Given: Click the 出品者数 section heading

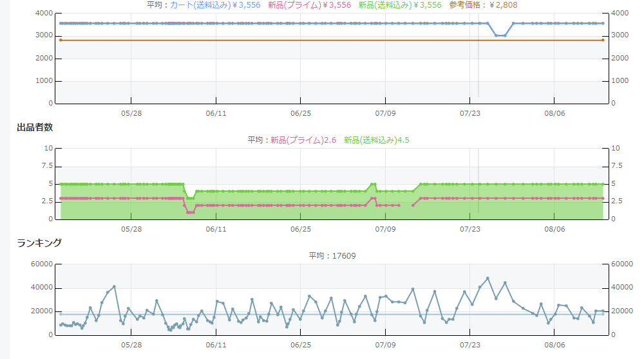Looking at the screenshot, I should pos(35,127).
